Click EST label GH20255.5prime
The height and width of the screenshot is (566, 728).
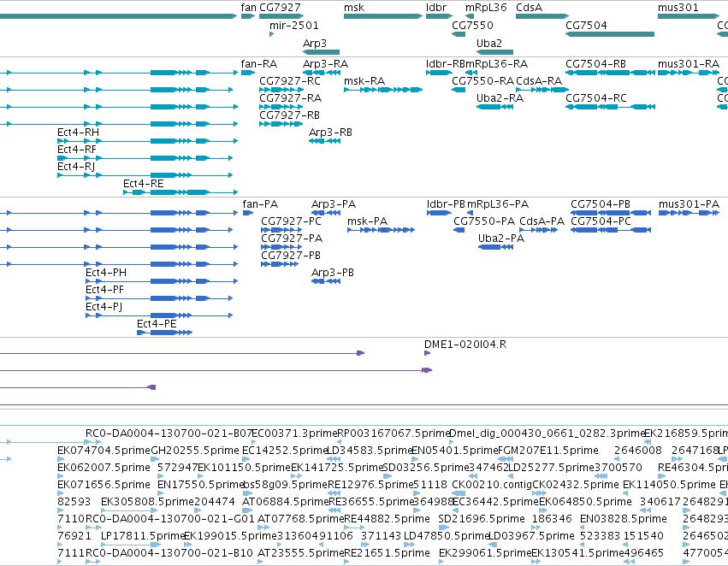pyautogui.click(x=195, y=450)
